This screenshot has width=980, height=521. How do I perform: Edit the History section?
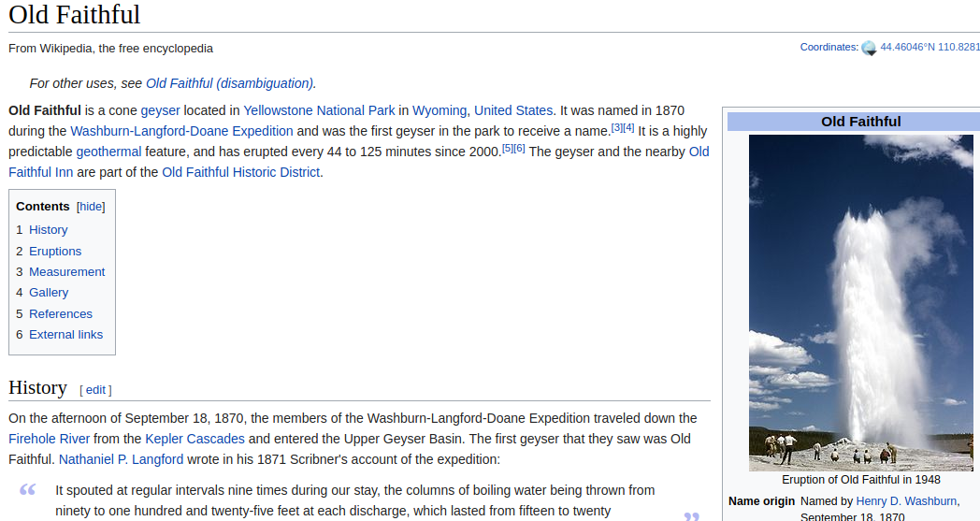pos(95,390)
